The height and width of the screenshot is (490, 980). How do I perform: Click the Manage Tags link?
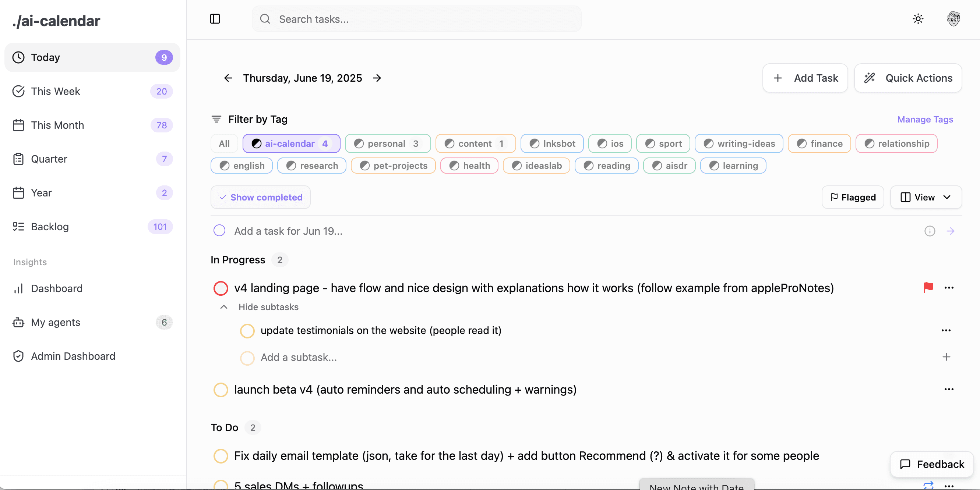click(x=925, y=119)
